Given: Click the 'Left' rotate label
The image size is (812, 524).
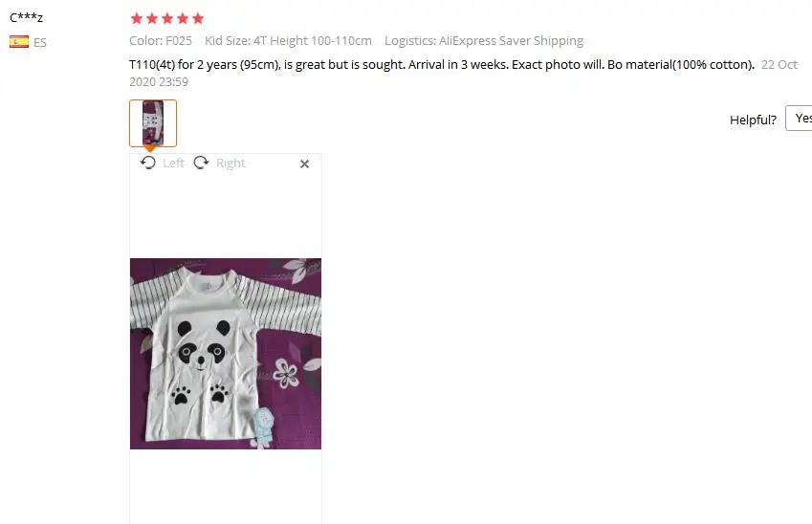Looking at the screenshot, I should 173,164.
